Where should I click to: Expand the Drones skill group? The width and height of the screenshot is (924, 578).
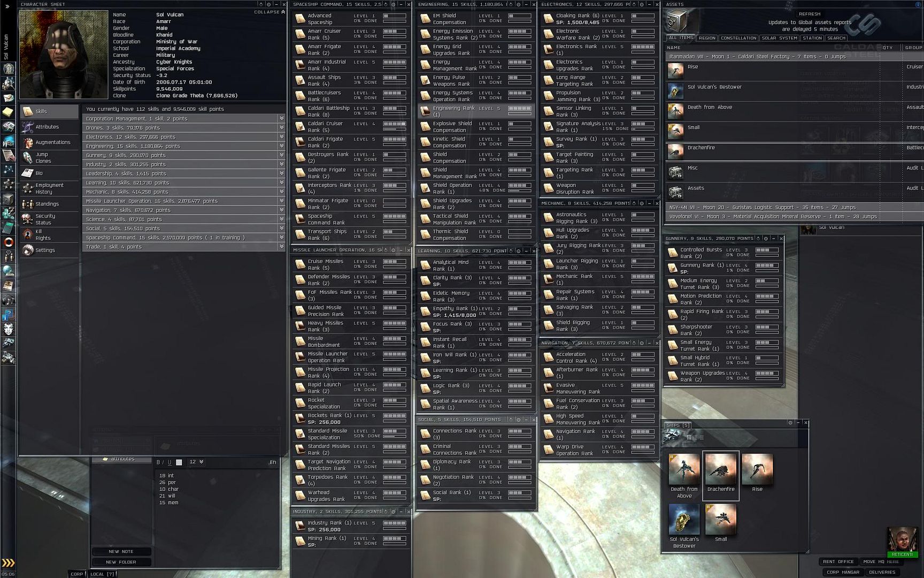point(281,127)
